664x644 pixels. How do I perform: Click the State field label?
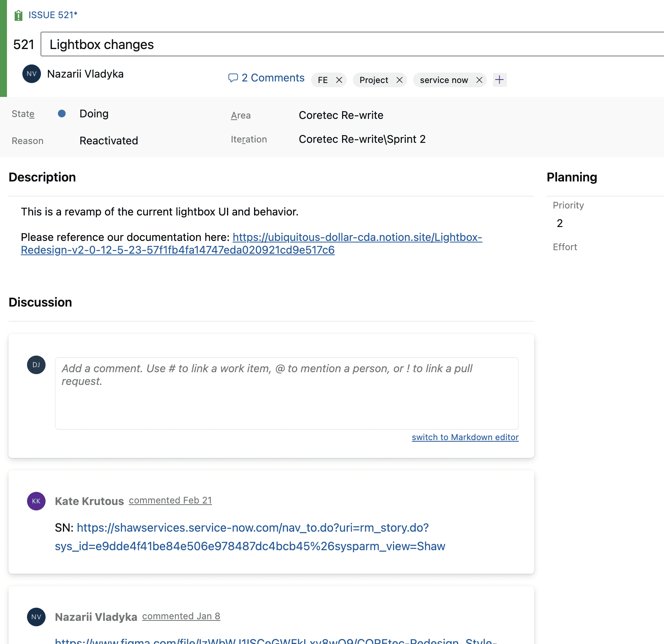click(x=23, y=114)
